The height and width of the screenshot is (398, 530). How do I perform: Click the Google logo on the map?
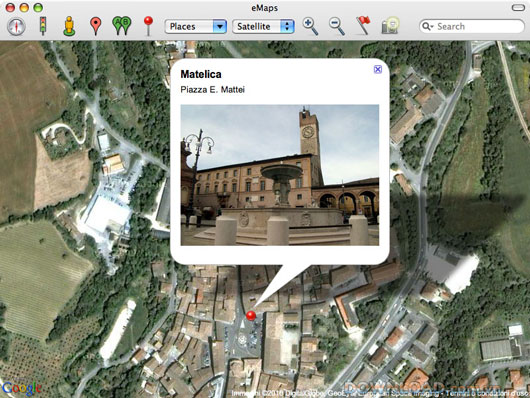21,388
